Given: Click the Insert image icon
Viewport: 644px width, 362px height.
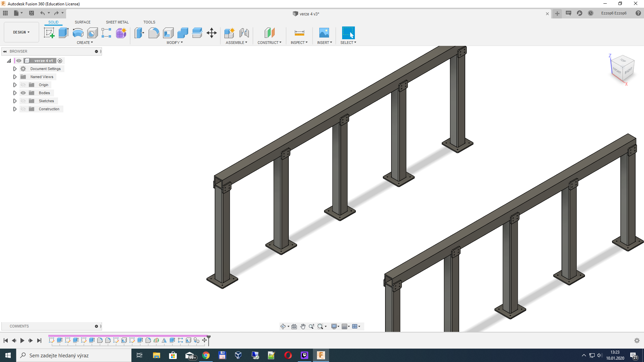Looking at the screenshot, I should tap(324, 33).
